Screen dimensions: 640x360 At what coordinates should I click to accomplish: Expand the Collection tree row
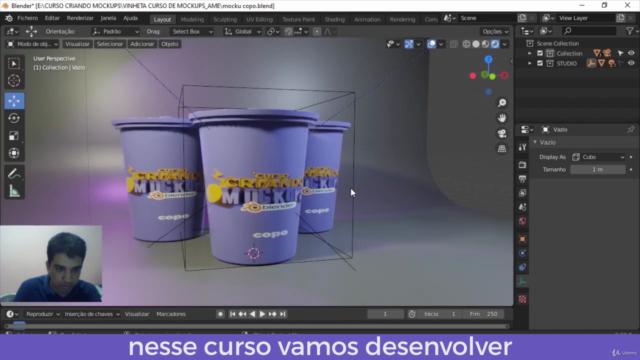pyautogui.click(x=530, y=53)
